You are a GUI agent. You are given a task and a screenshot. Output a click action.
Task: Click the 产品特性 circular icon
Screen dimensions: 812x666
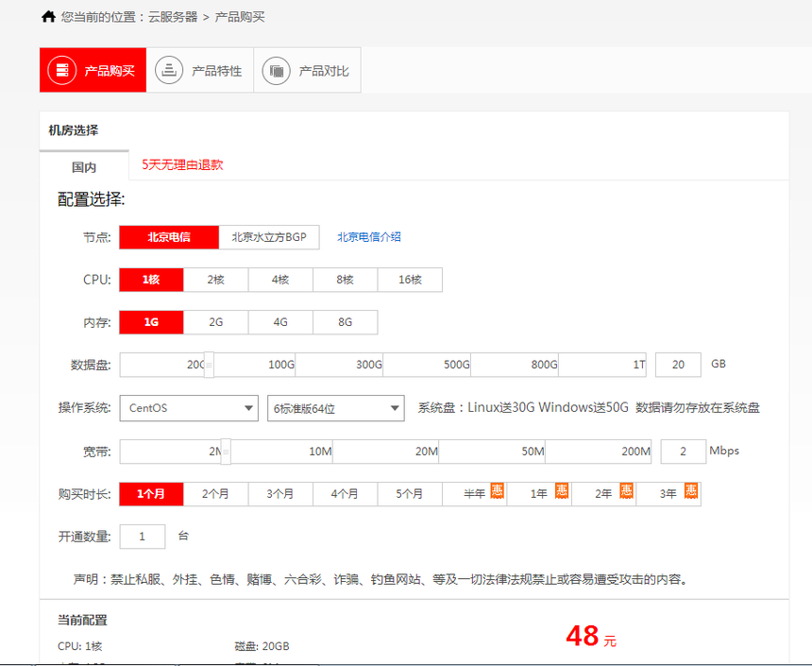click(169, 70)
